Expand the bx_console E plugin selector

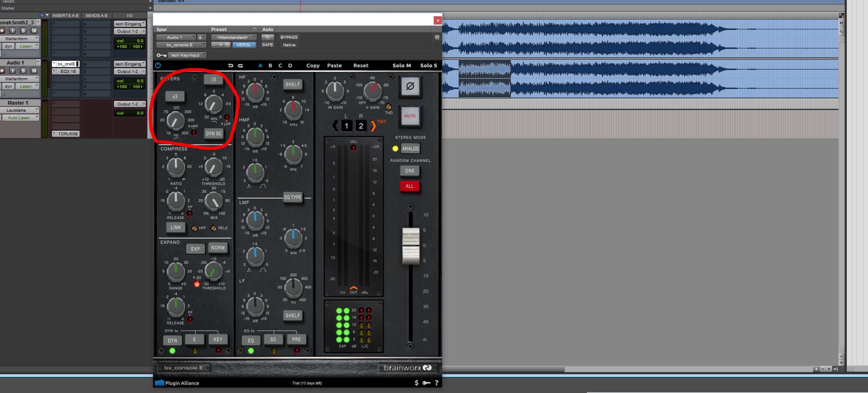tap(181, 45)
